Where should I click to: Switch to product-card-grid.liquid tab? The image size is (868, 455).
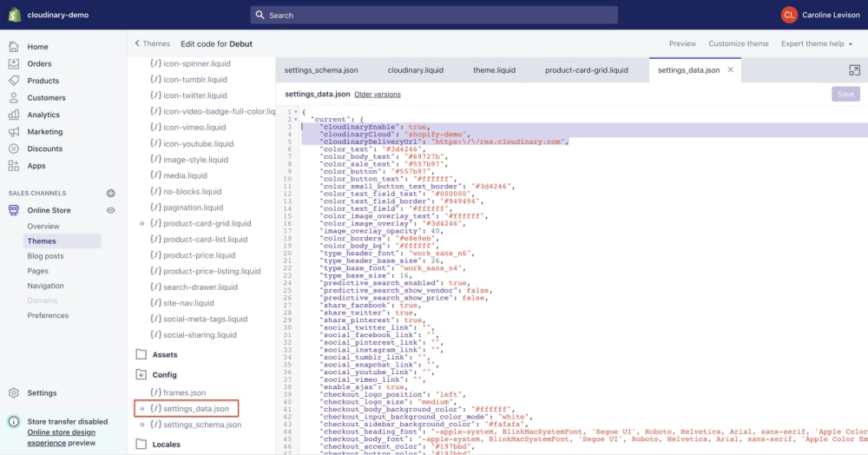(586, 70)
